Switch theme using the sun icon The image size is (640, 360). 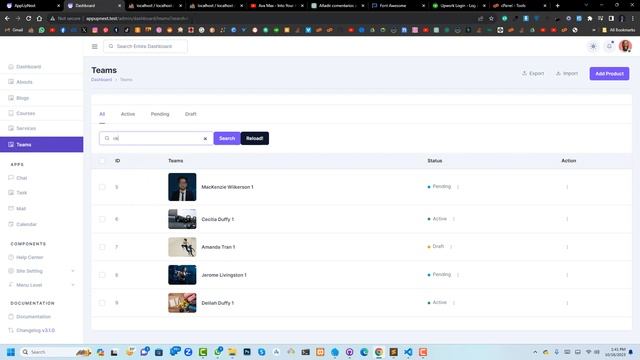(593, 47)
